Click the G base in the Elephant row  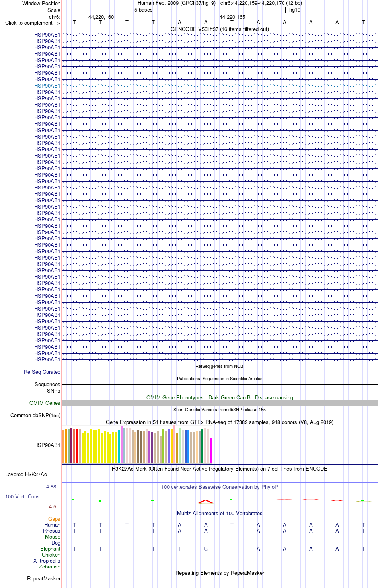pos(206,549)
